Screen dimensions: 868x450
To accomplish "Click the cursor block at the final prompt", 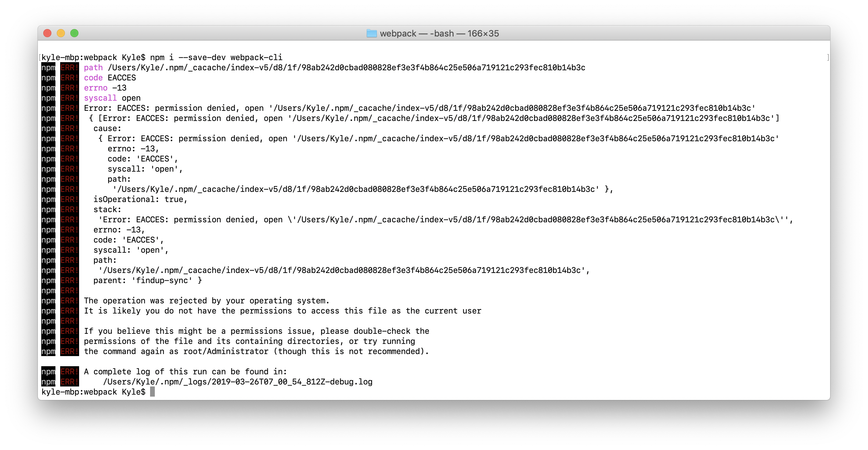I will pyautogui.click(x=152, y=392).
